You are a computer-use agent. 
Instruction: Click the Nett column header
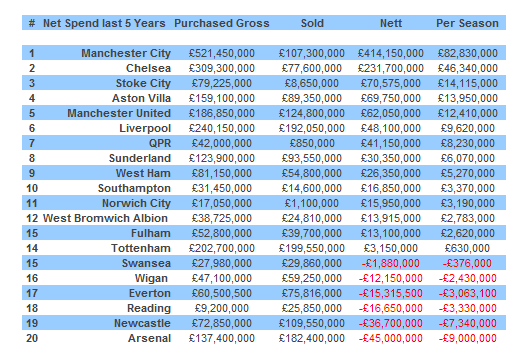pos(391,23)
